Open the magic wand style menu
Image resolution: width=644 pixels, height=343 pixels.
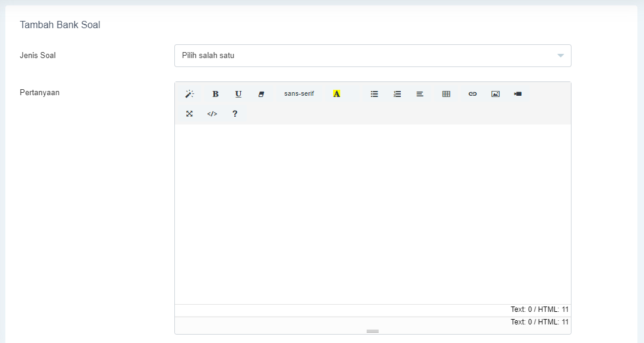coord(189,94)
